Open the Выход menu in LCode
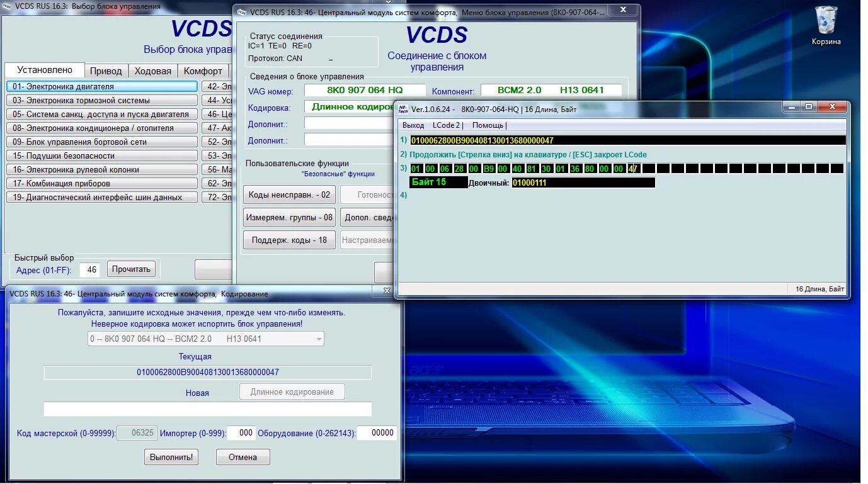The width and height of the screenshot is (868, 484). pos(413,125)
